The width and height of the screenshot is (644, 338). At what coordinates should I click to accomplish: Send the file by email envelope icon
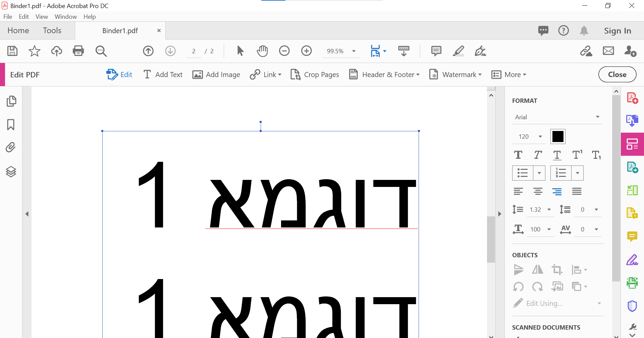tap(608, 51)
